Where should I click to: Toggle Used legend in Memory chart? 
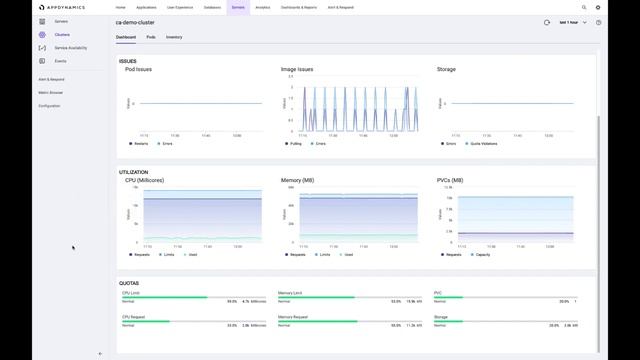pyautogui.click(x=347, y=255)
